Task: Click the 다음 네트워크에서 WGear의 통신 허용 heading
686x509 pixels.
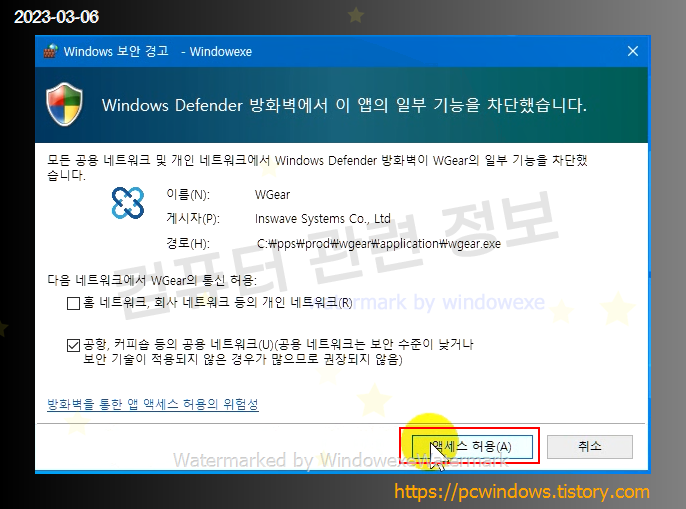Action: coord(152,280)
